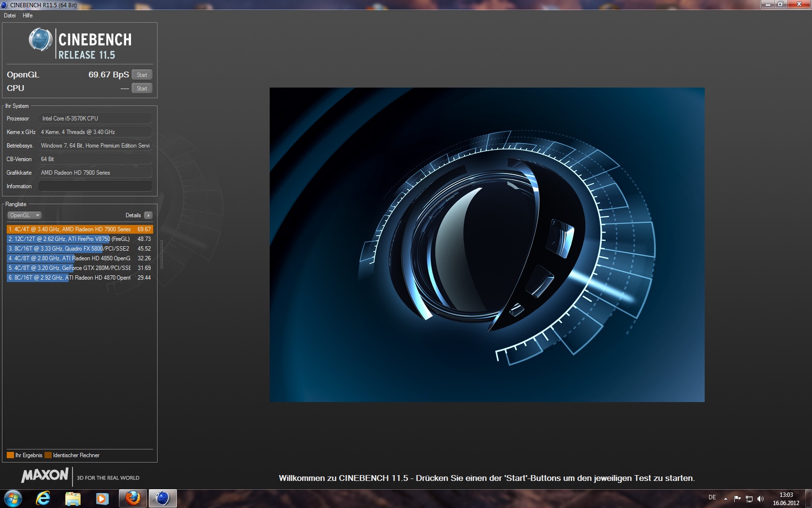Start the OpenGL benchmark test
The height and width of the screenshot is (508, 812).
(142, 75)
